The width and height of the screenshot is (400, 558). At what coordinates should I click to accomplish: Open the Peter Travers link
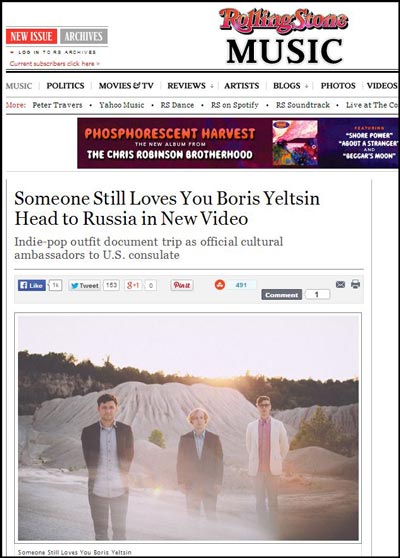click(x=57, y=105)
